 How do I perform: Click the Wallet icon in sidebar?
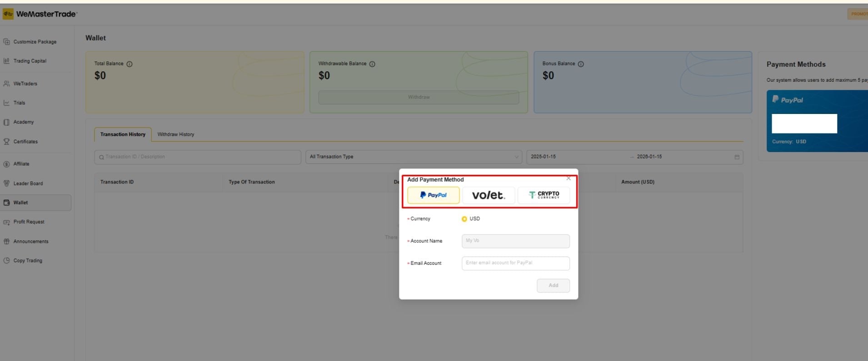point(6,203)
